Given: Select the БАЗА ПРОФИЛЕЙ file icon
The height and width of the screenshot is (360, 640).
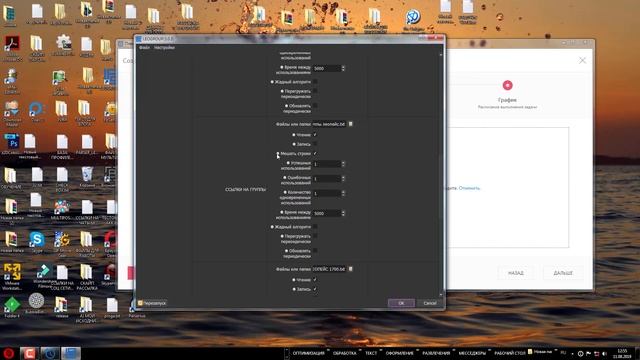Looking at the screenshot, I should [62, 142].
